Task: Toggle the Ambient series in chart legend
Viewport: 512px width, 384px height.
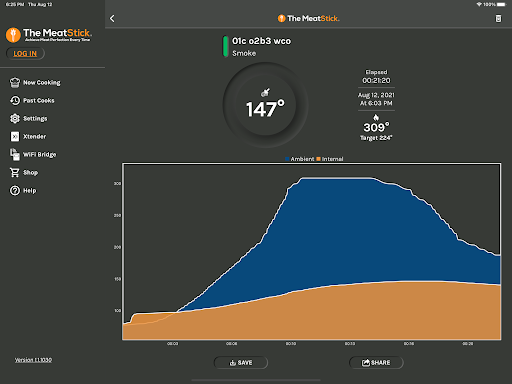Action: click(299, 159)
